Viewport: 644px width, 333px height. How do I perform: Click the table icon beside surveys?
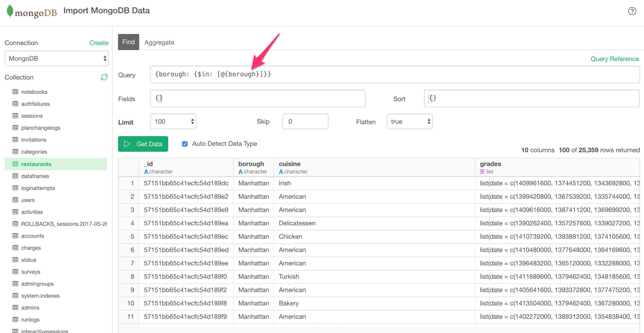(x=15, y=272)
